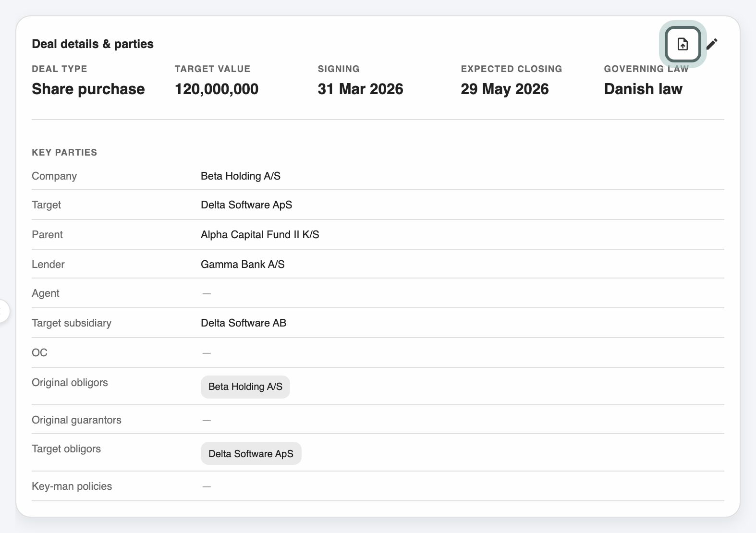Screen dimensions: 756x533
Task: Click the "Danish law" governing law value
Action: tap(643, 89)
